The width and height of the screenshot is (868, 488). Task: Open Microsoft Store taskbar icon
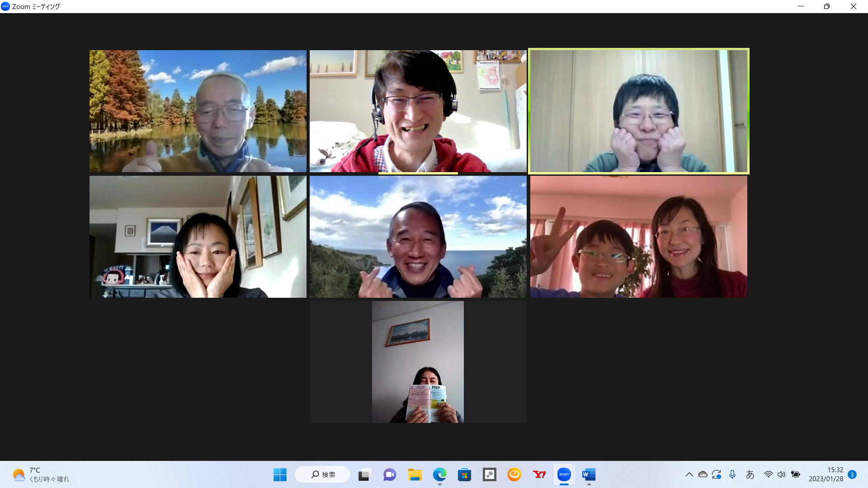click(464, 474)
